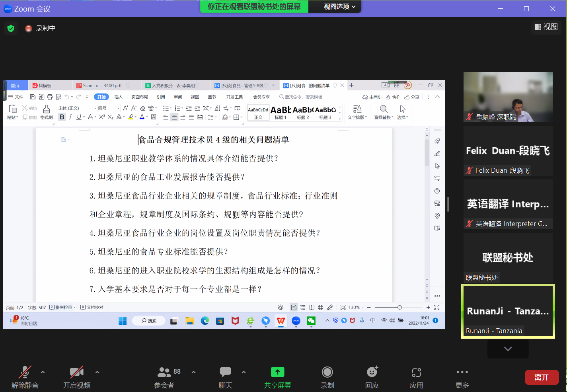
Task: Click the 更多 more options icon
Action: point(462,372)
